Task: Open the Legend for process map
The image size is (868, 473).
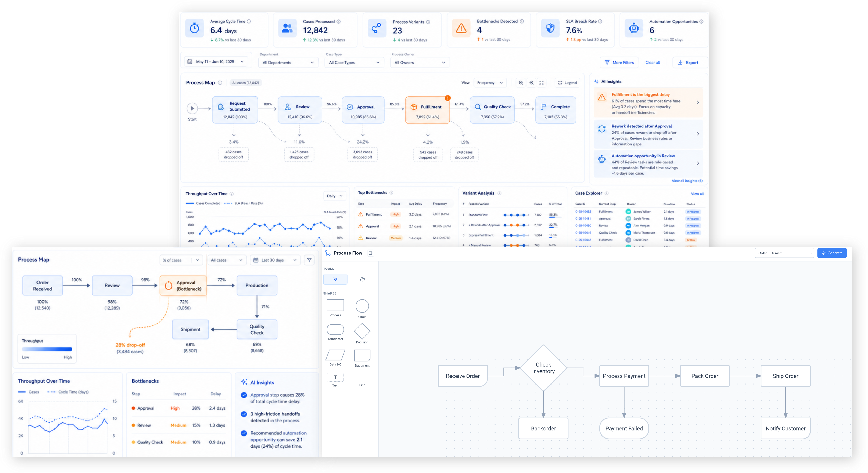Action: 567,83
